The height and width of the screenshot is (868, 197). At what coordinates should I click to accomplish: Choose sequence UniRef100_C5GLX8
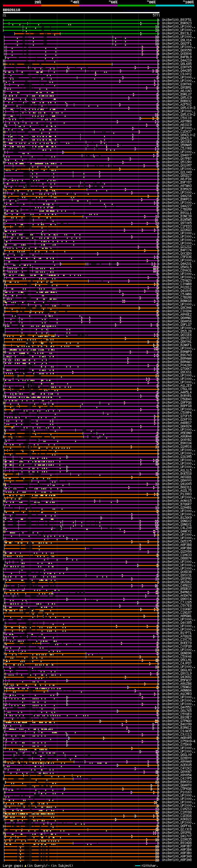(x=176, y=389)
